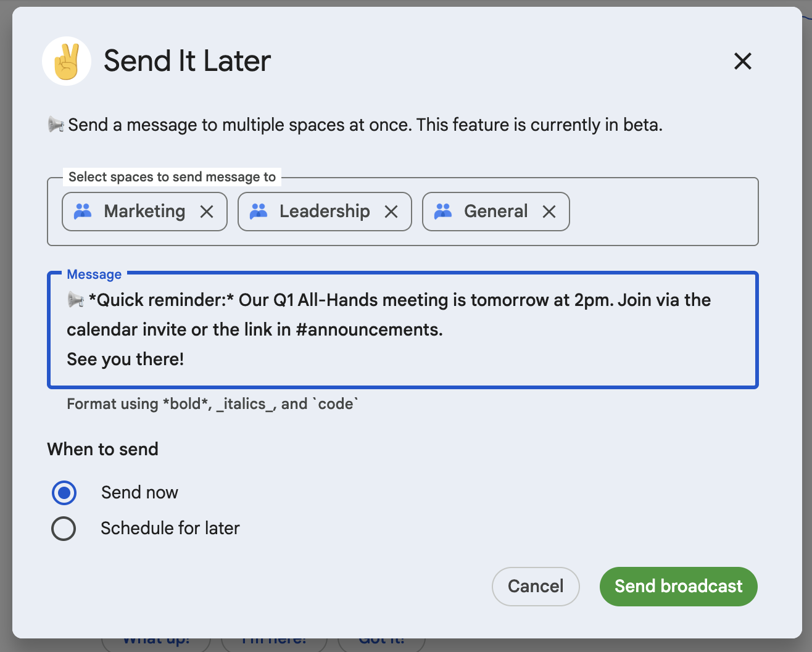Viewport: 812px width, 652px height.
Task: Remove the Leadership space chip
Action: (392, 212)
